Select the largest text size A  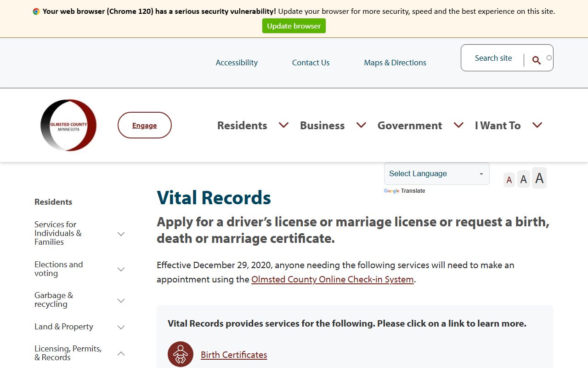click(539, 178)
